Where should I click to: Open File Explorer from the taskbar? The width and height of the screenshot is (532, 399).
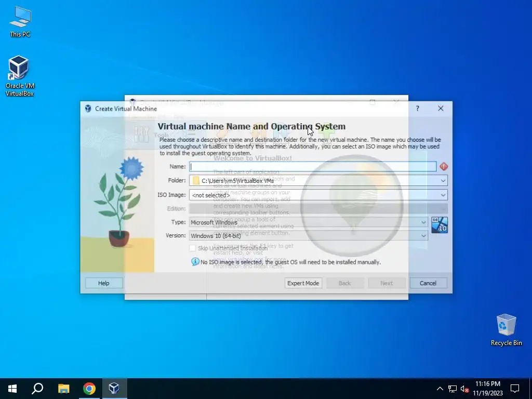63,389
